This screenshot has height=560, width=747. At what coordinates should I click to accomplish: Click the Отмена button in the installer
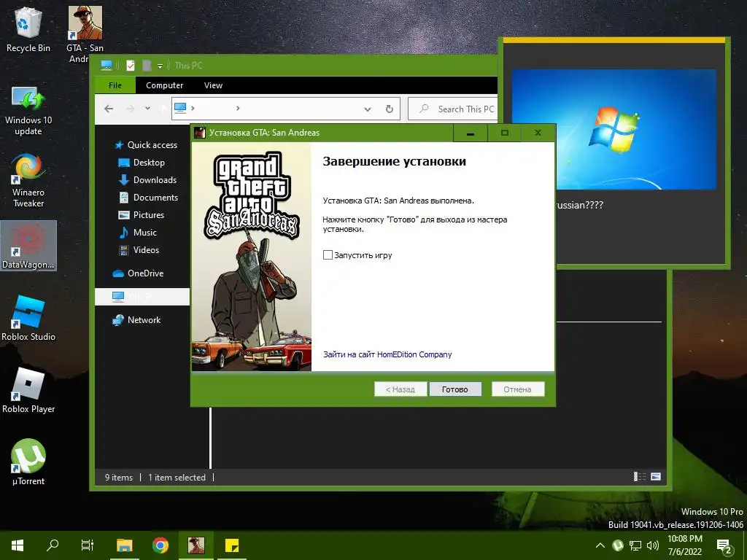(x=517, y=389)
